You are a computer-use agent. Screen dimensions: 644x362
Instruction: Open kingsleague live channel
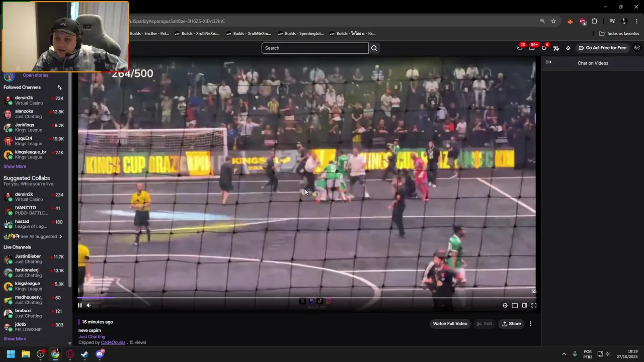tap(34, 286)
